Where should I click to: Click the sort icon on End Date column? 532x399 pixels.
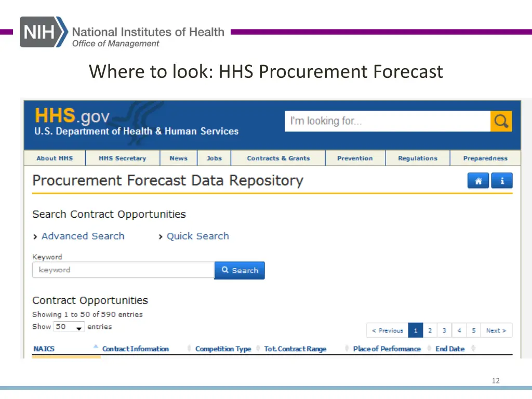(x=473, y=349)
